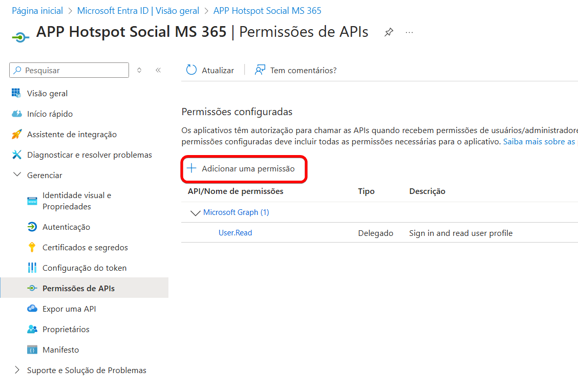Click the Início rápido cloud icon
The width and height of the screenshot is (578, 392).
point(17,114)
